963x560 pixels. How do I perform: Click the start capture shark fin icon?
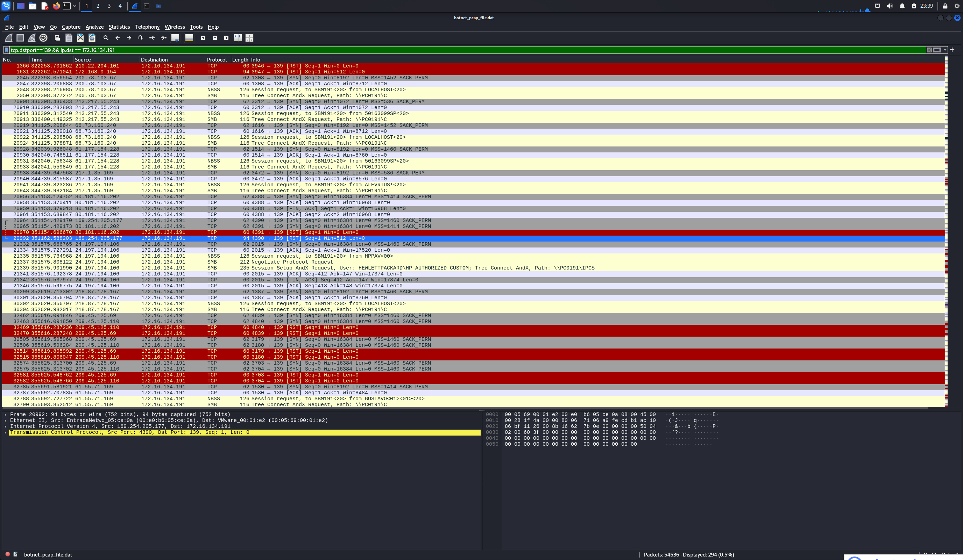coord(8,38)
